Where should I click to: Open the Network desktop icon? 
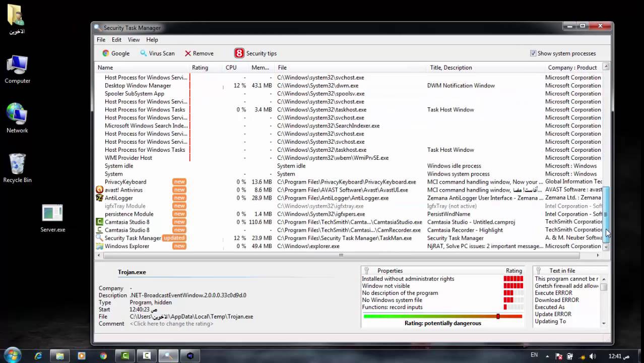click(x=17, y=118)
